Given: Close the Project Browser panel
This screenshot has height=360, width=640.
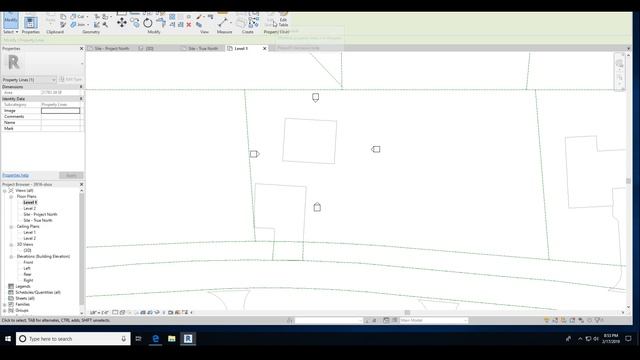Looking at the screenshot, I should coord(81,184).
